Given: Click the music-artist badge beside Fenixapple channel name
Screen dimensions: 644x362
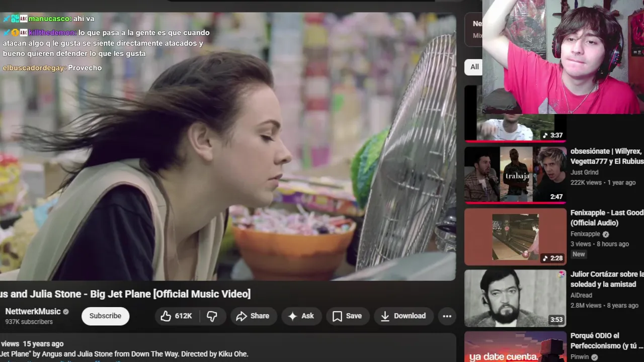Looking at the screenshot, I should click(606, 234).
